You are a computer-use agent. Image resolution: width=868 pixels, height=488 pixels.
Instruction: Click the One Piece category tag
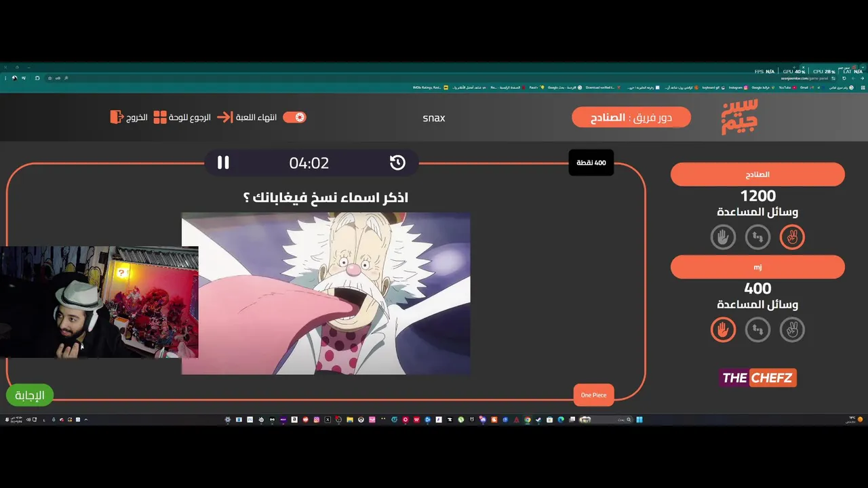pos(593,395)
